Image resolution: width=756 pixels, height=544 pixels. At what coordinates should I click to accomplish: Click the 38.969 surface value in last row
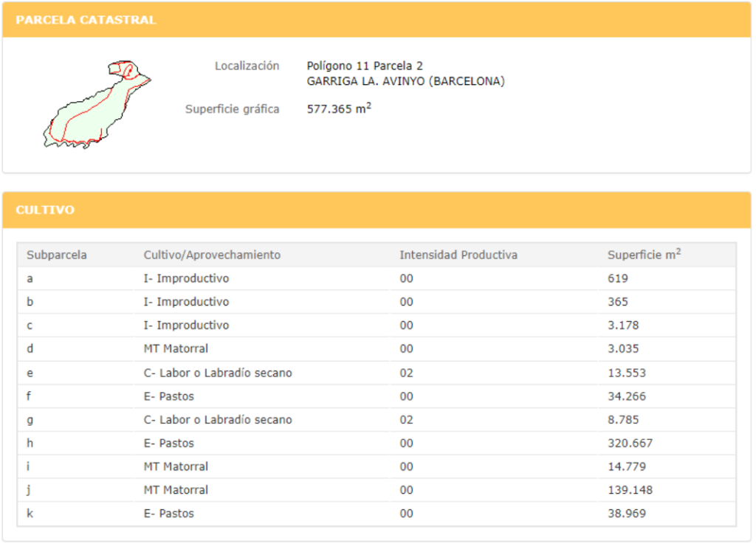tap(626, 513)
